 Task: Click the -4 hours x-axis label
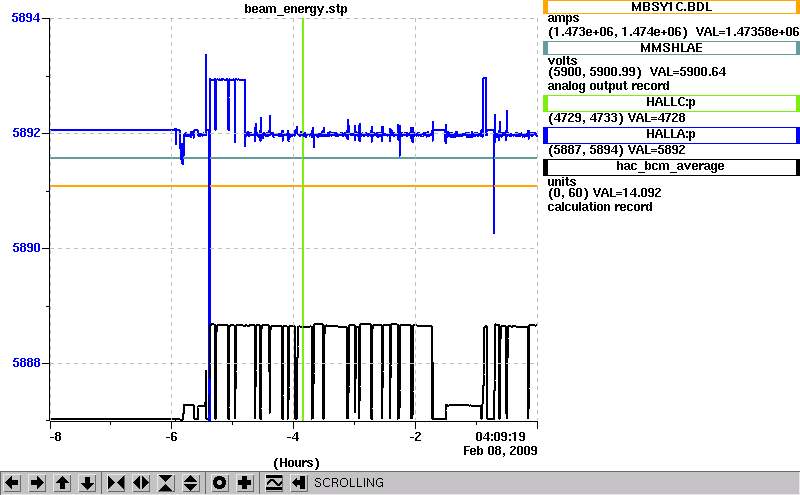point(292,437)
